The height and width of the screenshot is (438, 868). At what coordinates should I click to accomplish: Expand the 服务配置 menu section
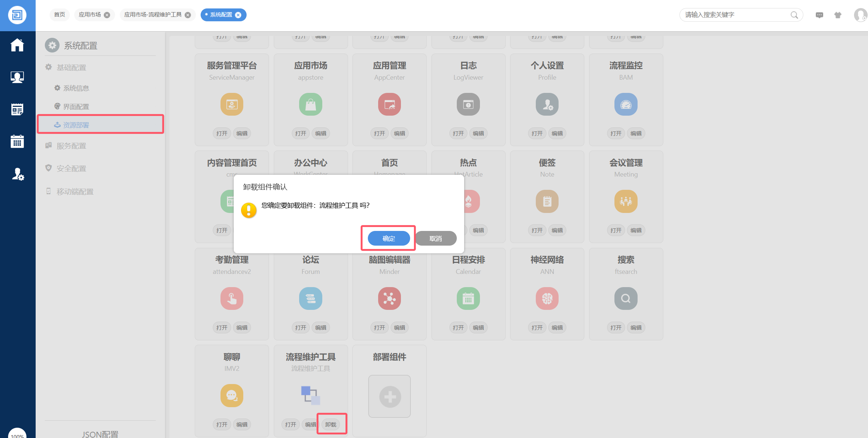tap(71, 146)
